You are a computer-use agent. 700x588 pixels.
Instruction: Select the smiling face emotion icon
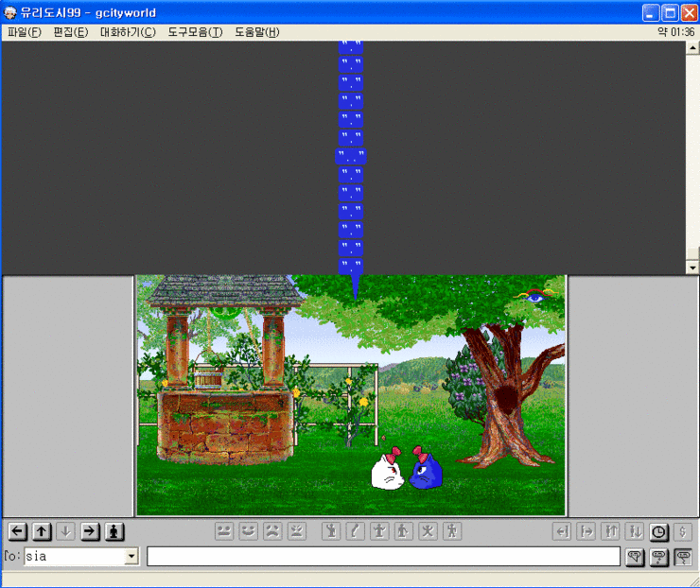249,531
